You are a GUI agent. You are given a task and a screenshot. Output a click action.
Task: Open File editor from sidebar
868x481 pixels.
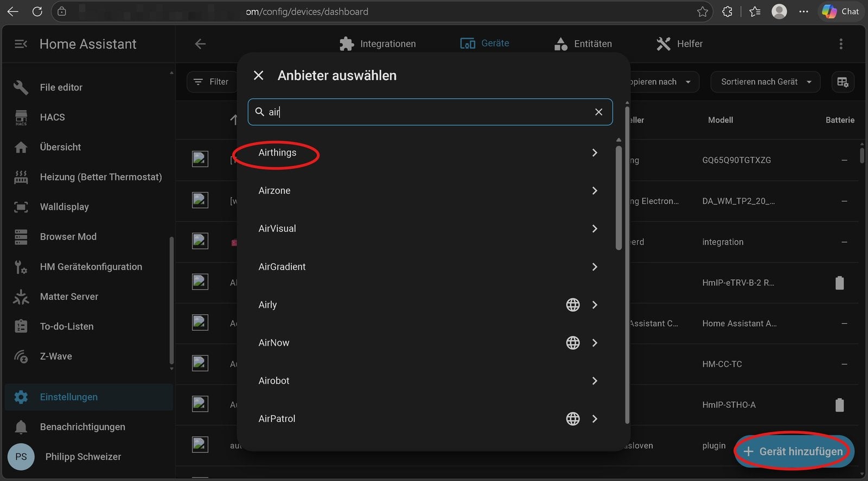(x=88, y=87)
